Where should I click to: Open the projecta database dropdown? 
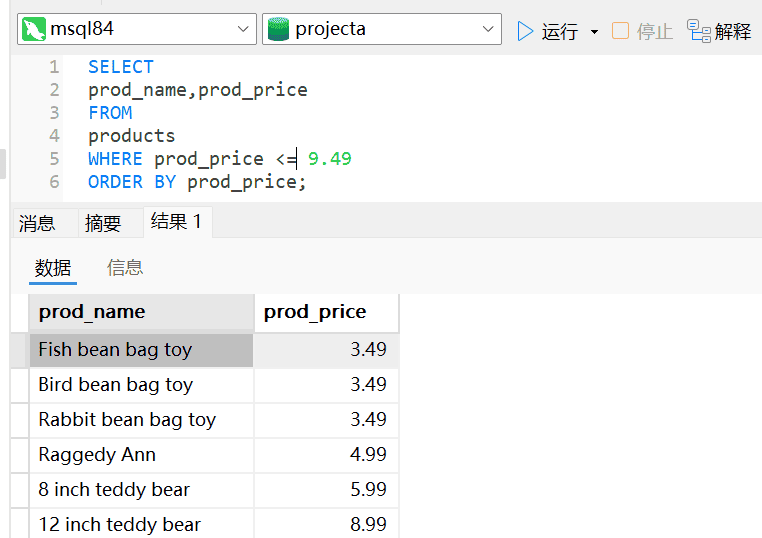pos(488,29)
